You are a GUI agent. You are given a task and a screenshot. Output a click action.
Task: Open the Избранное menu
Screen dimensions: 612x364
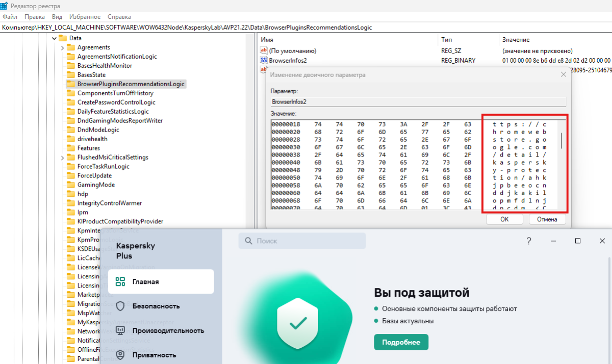point(84,17)
